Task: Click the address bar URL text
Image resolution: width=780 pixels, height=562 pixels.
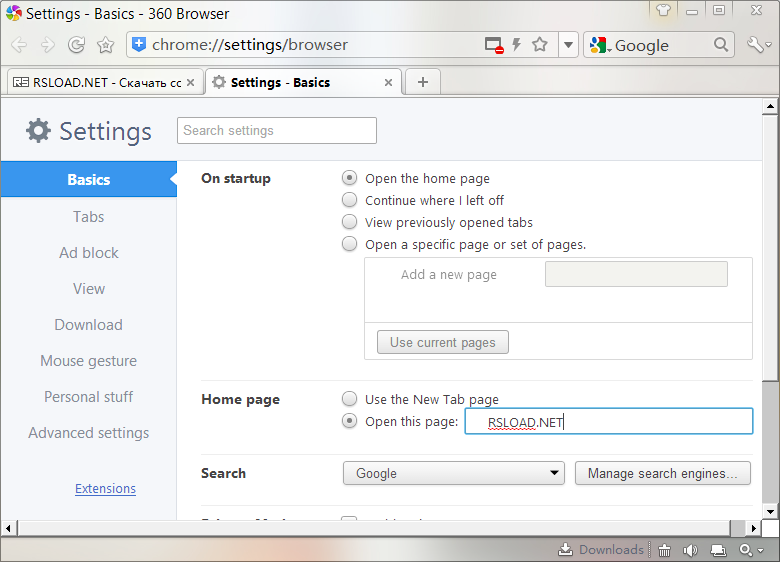Action: coord(250,45)
